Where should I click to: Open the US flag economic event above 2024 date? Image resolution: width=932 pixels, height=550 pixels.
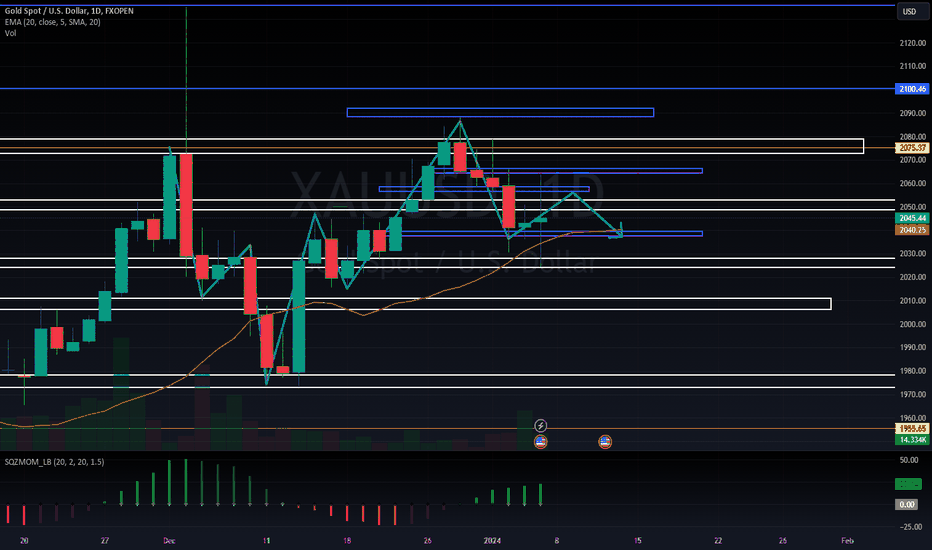540,441
